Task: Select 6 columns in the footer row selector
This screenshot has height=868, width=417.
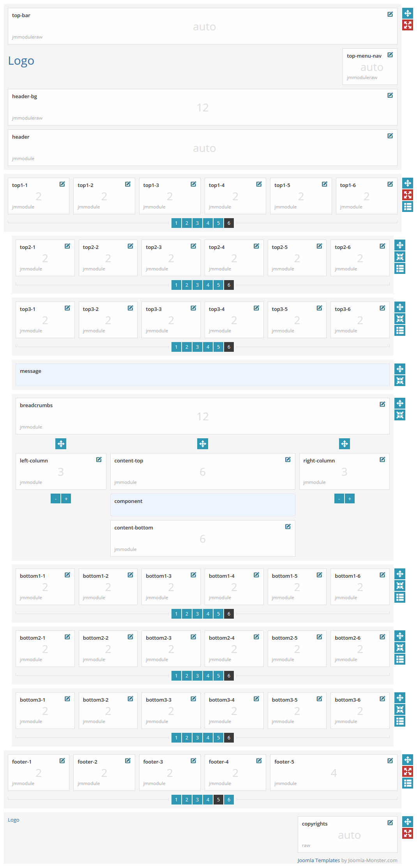Action: click(x=229, y=800)
